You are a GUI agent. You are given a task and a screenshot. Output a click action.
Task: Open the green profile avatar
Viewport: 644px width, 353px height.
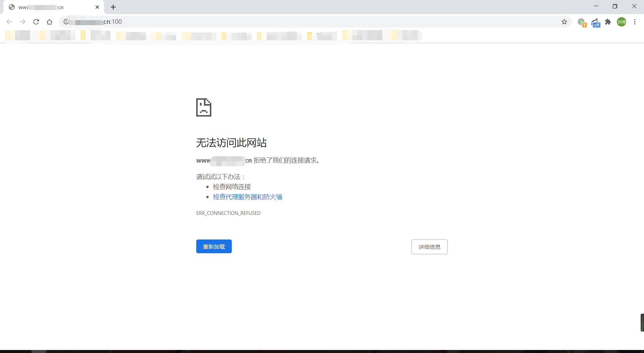[622, 22]
